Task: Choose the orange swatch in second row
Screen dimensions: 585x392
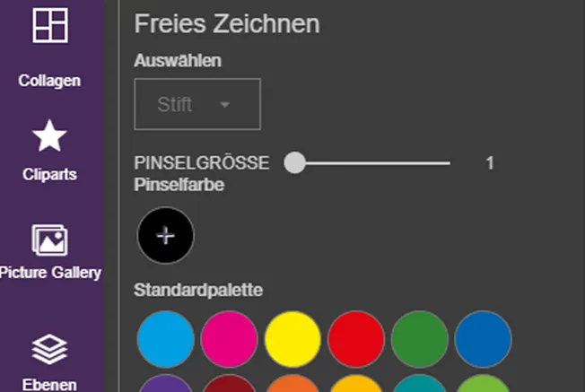Action: 292,386
